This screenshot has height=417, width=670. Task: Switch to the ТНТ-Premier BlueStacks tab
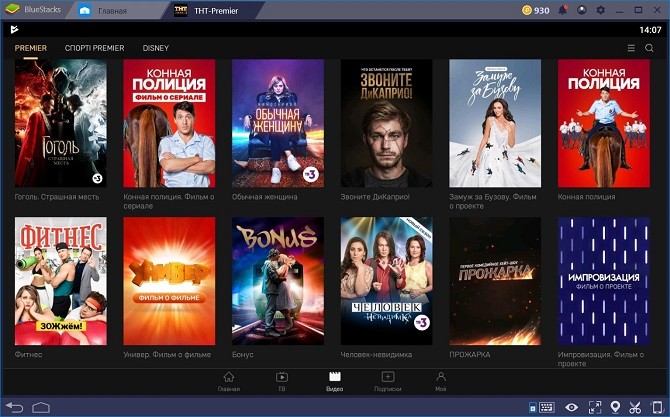(207, 11)
